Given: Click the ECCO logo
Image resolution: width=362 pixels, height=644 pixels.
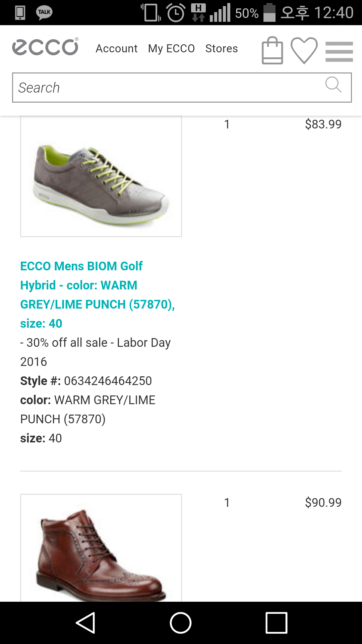Looking at the screenshot, I should 46,47.
